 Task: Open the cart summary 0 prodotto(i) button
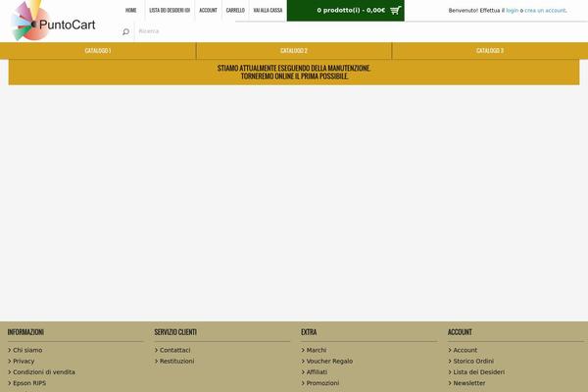pos(346,11)
